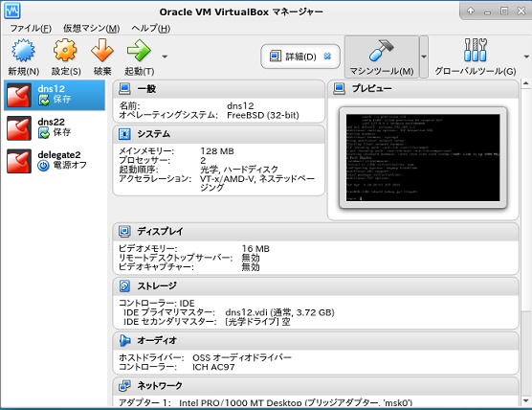
Task: Expand the dropdown arrow beside 起動(T)
Action: click(165, 57)
